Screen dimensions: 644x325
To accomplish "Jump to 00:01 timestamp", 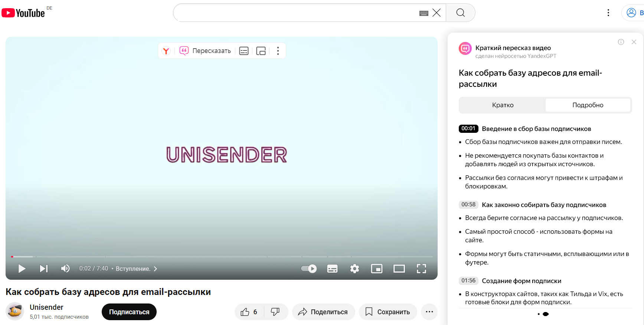I will (468, 128).
